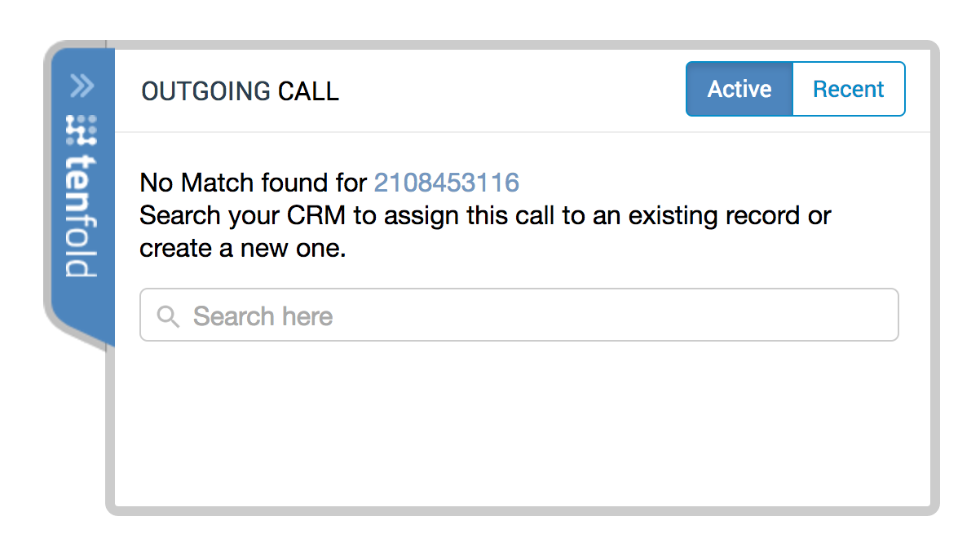Click phone number 2108453116 link
This screenshot has height=556, width=980.
(447, 183)
